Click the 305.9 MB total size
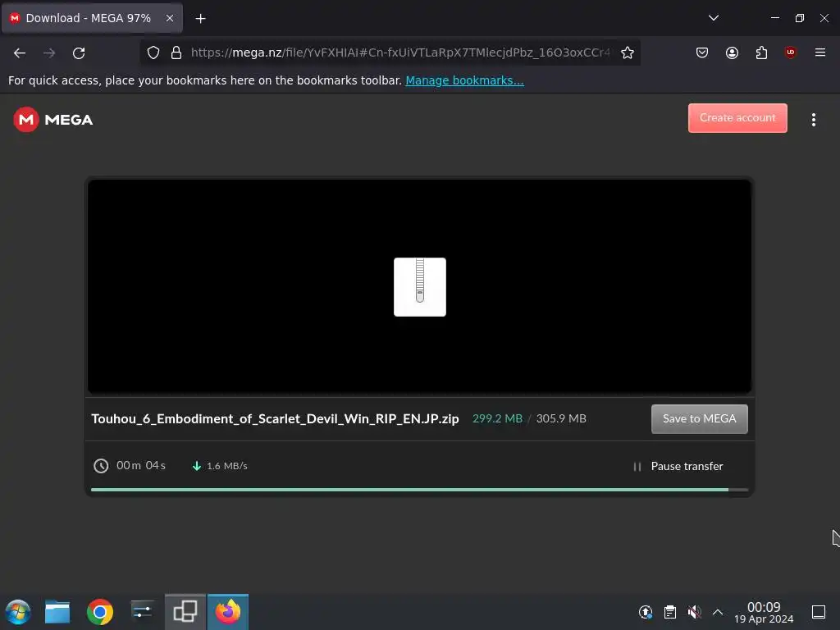Image resolution: width=840 pixels, height=630 pixels. pyautogui.click(x=561, y=418)
